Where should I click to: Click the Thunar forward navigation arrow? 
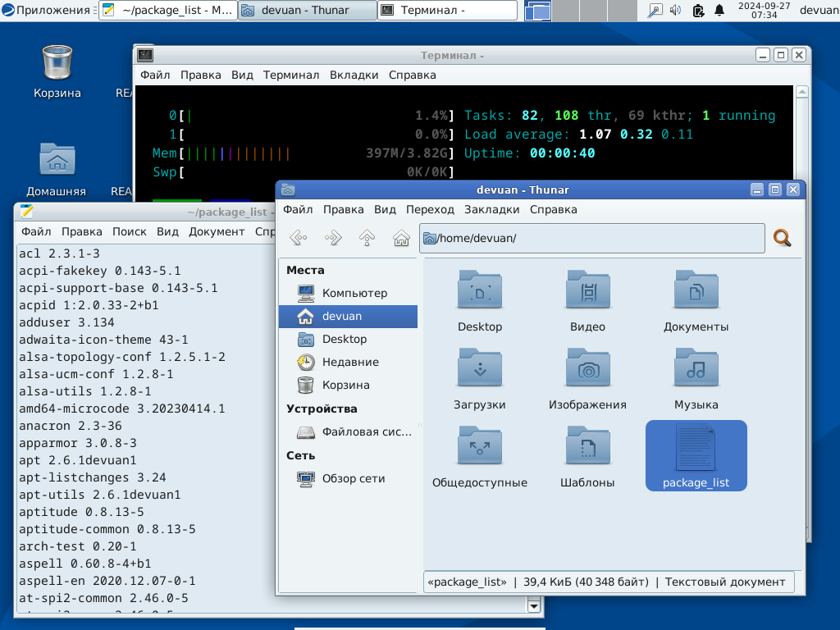(333, 238)
